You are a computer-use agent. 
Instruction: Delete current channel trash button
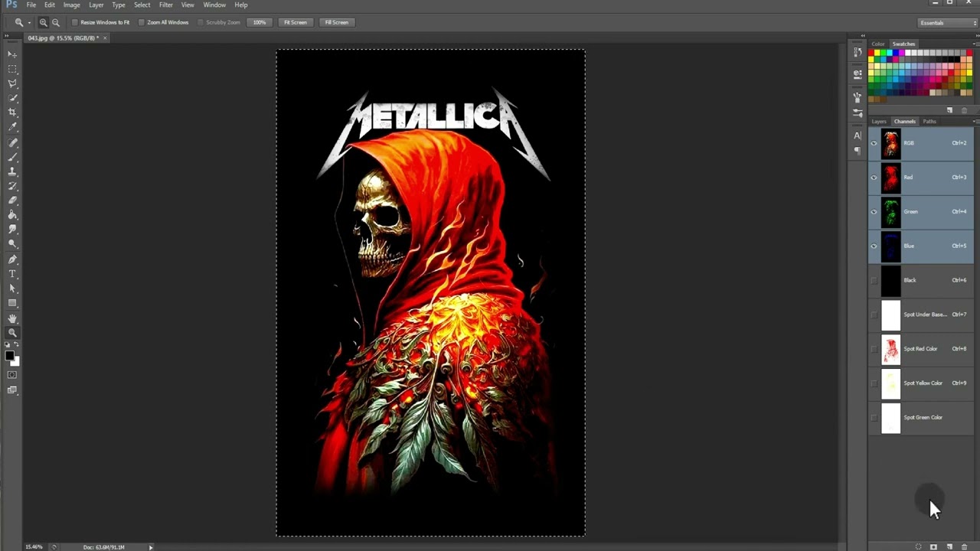(964, 547)
